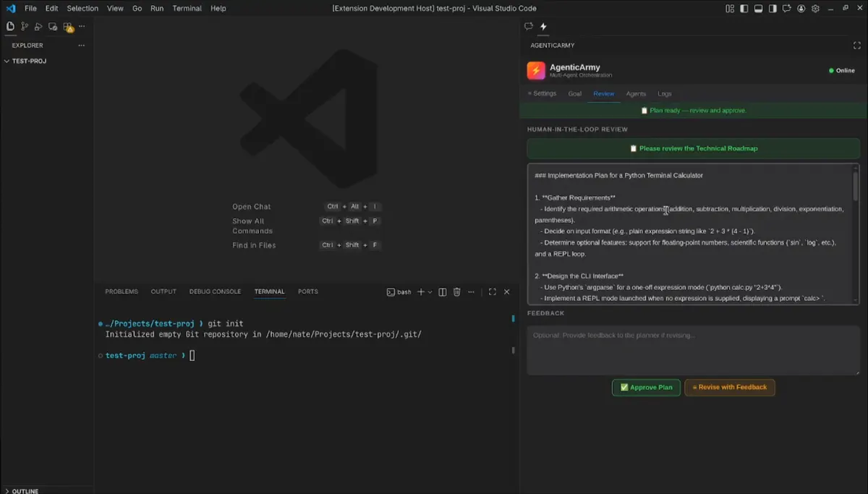This screenshot has width=868, height=494.
Task: Open the Extensions view with warning badge
Action: coord(68,27)
